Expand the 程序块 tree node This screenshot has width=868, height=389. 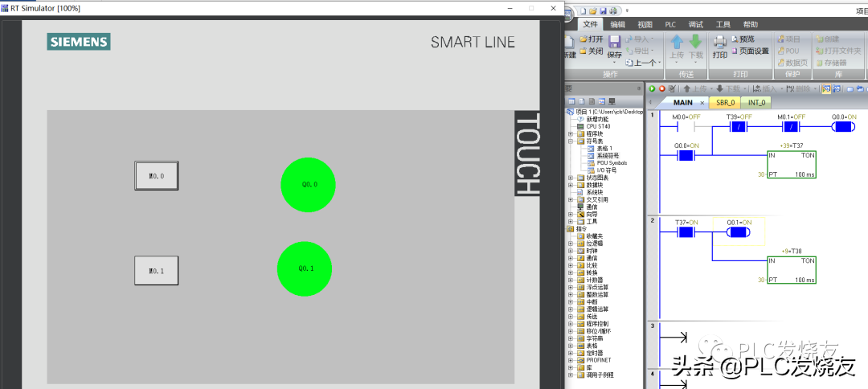(571, 133)
